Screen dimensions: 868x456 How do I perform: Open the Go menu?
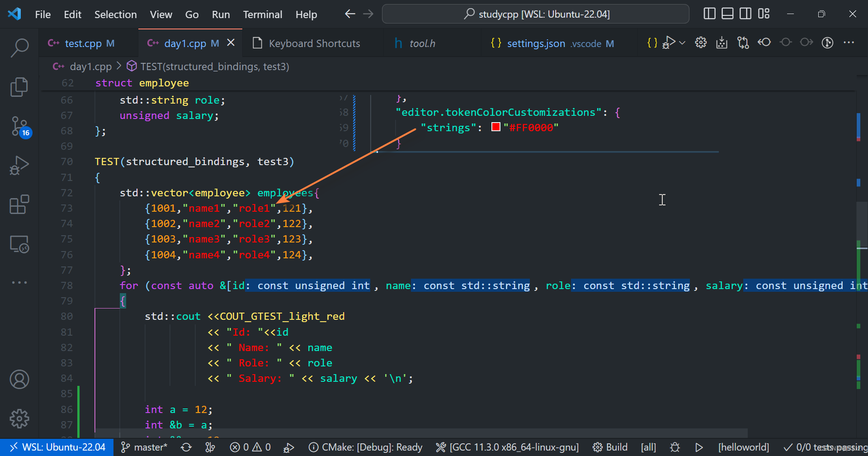click(x=192, y=14)
